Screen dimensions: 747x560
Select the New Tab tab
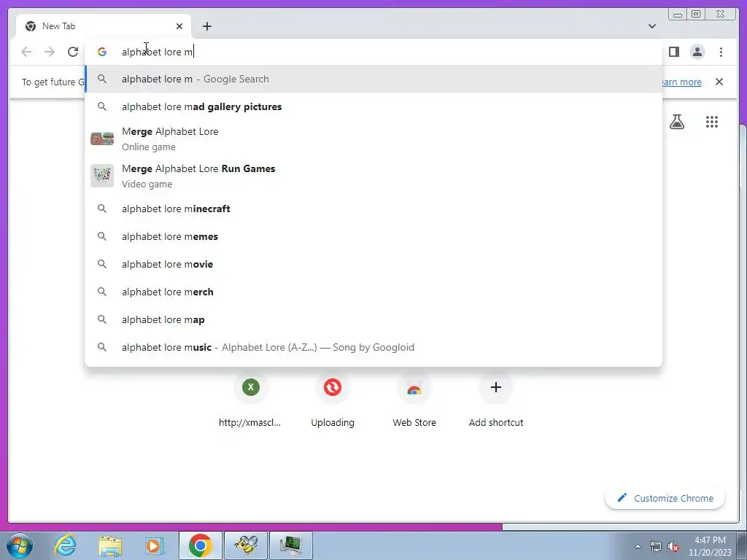pos(104,26)
